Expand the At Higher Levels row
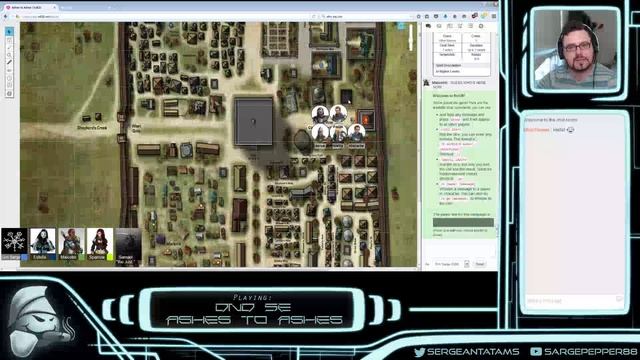Viewport: 640px width, 360px height. (x=462, y=71)
